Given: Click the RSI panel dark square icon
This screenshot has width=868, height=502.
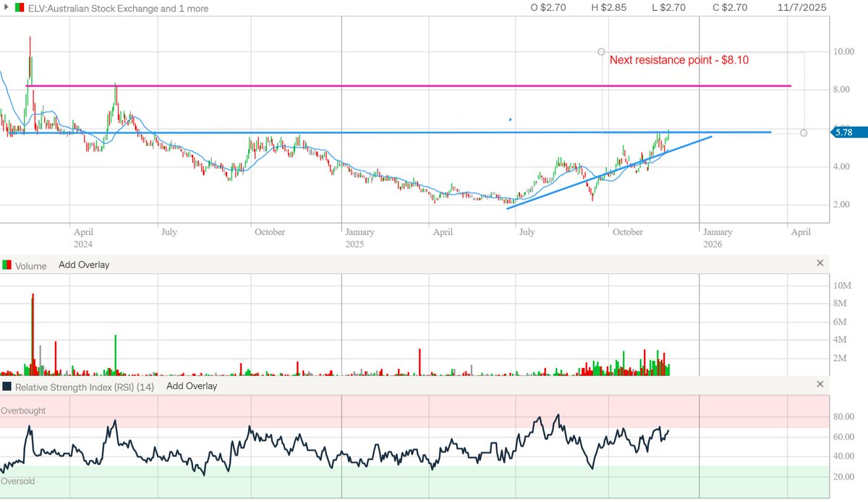Looking at the screenshot, I should point(7,386).
